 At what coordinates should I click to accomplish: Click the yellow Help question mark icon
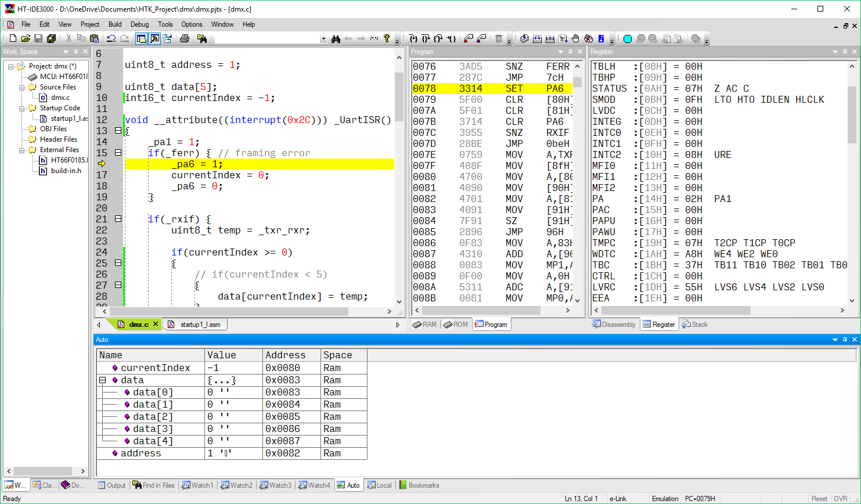coord(387,39)
